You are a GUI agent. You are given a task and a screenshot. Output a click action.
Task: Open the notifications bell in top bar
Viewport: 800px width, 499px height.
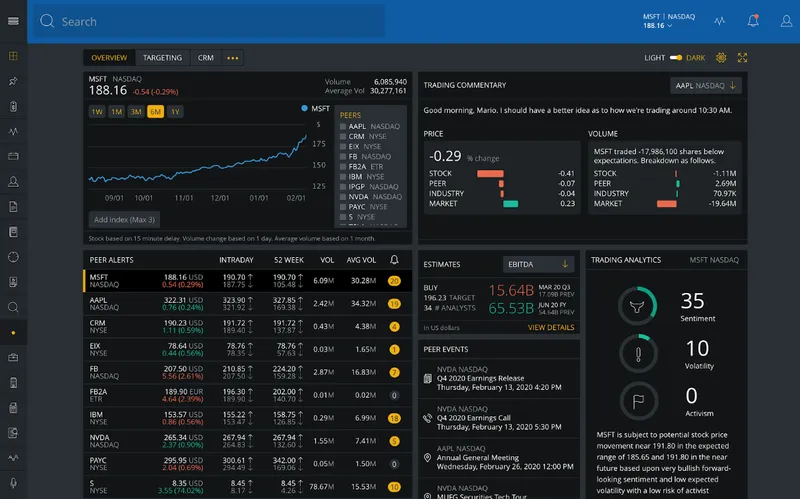click(753, 21)
